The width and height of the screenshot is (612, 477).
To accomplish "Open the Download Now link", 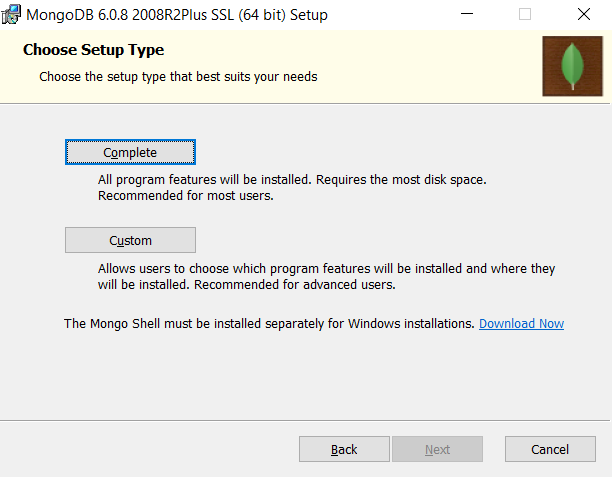I will [521, 324].
